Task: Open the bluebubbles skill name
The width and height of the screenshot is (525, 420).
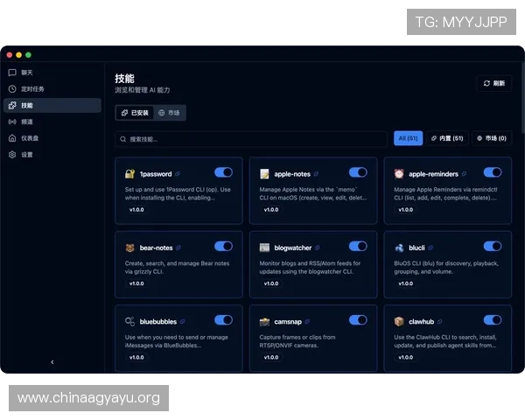Action: 158,321
